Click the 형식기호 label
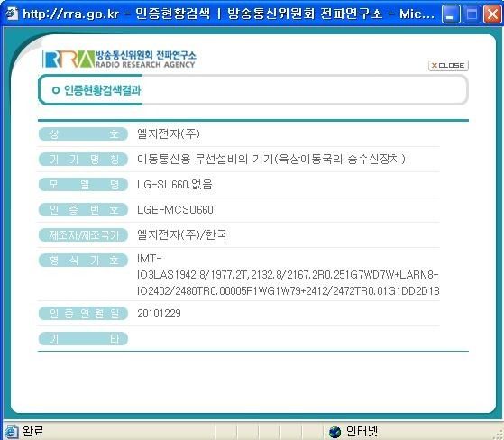The width and height of the screenshot is (504, 440). [x=83, y=260]
